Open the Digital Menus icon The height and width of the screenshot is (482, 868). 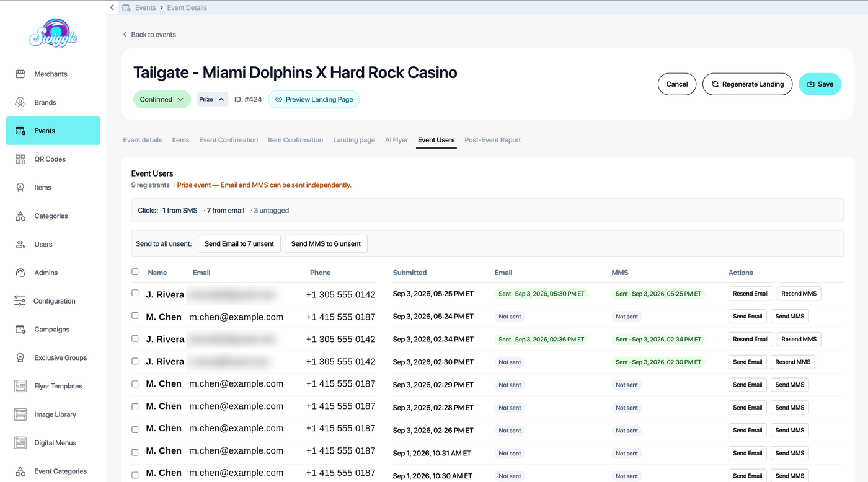click(20, 443)
